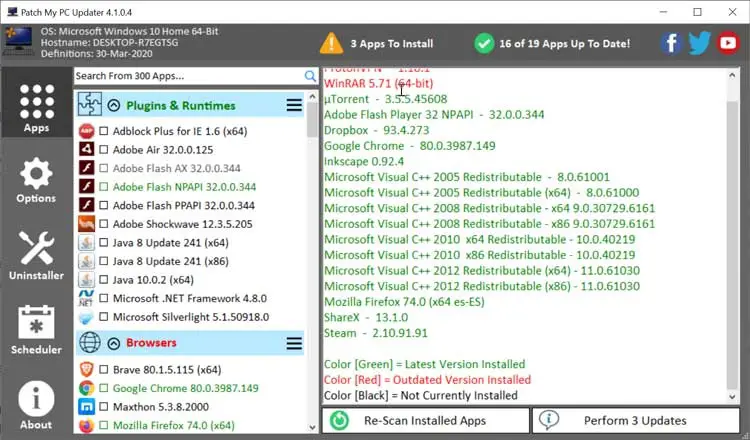
Task: Click the Java 10.0.2 (x64) icon
Action: pos(87,280)
